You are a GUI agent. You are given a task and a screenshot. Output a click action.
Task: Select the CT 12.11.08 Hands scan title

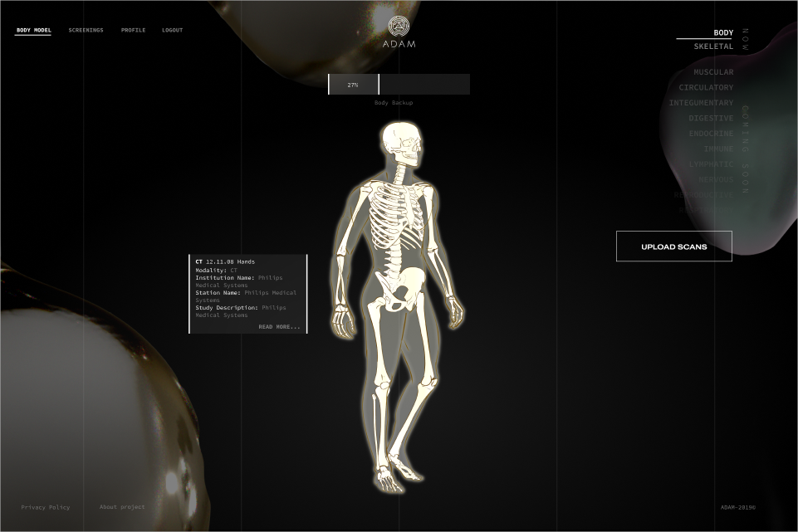[x=225, y=262]
